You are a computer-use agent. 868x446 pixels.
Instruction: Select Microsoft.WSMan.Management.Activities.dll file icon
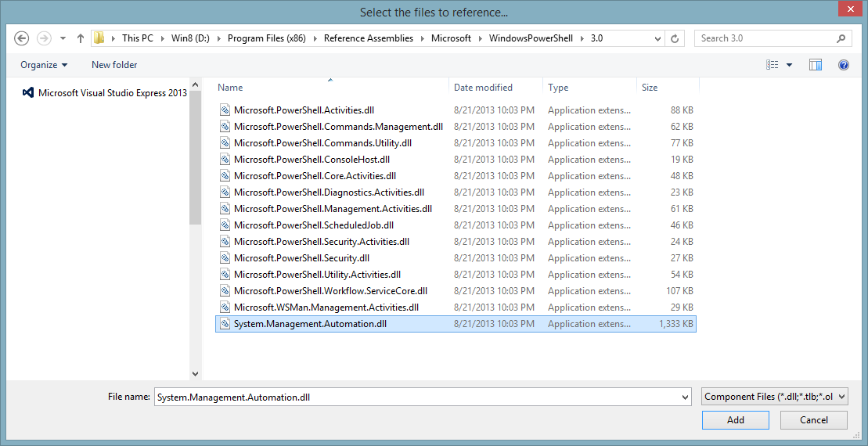(225, 307)
